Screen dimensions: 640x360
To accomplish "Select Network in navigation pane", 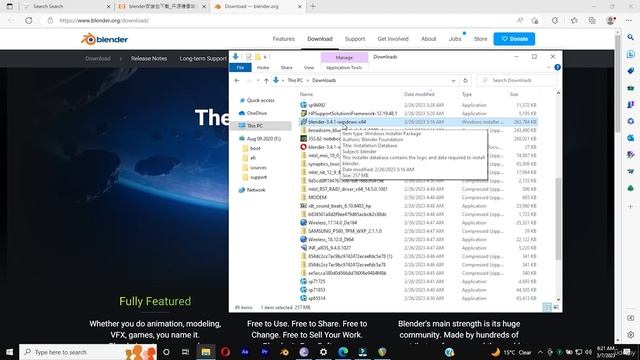I will pos(256,190).
